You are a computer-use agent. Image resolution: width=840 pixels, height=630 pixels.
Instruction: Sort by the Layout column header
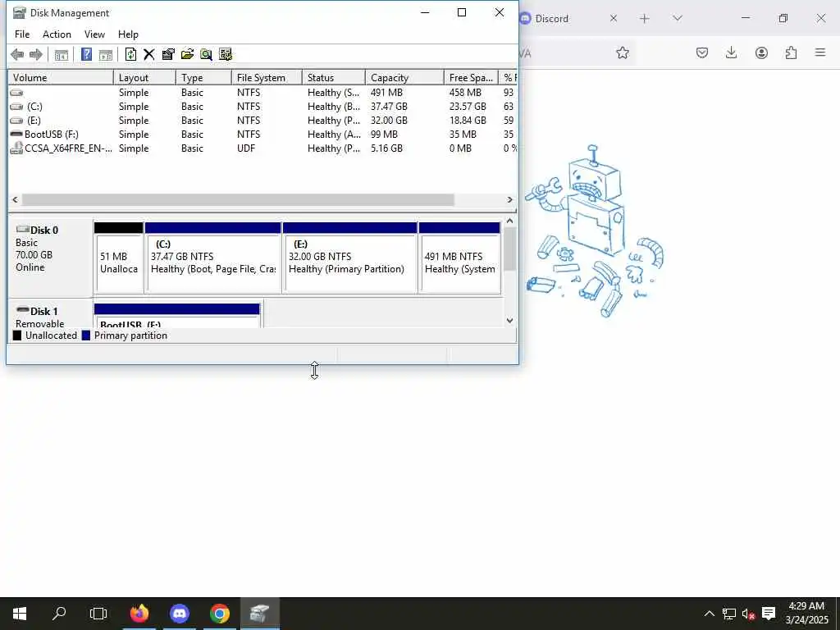pyautogui.click(x=144, y=78)
